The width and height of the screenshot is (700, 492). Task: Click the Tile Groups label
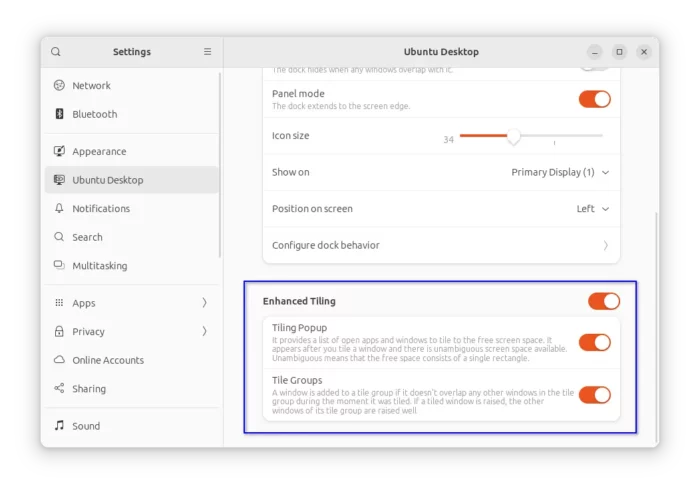[297, 380]
